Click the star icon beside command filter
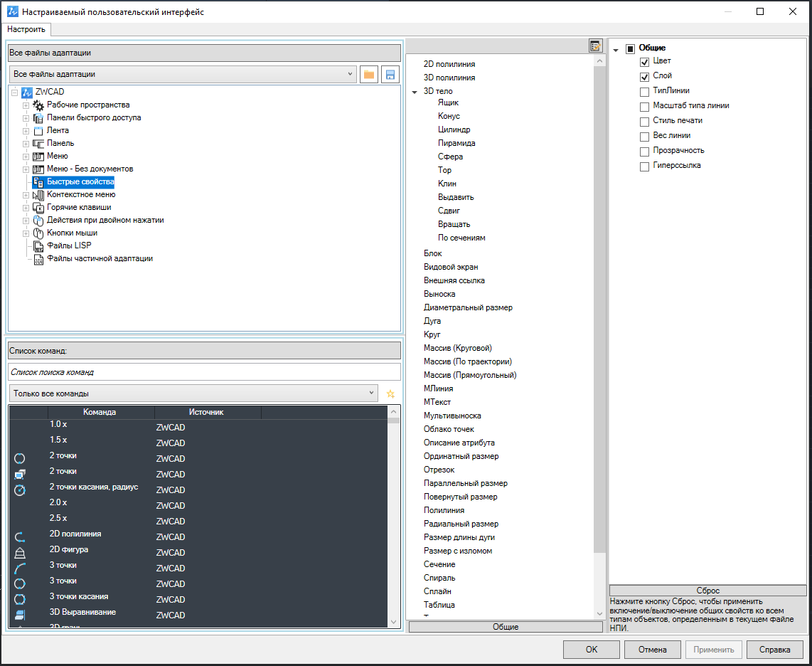This screenshot has height=666, width=812. pos(390,394)
